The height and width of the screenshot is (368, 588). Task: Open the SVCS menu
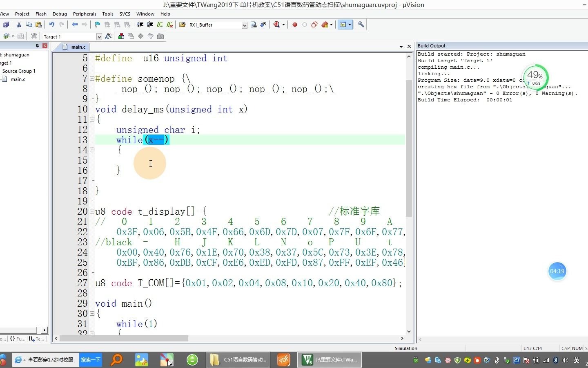(x=125, y=14)
